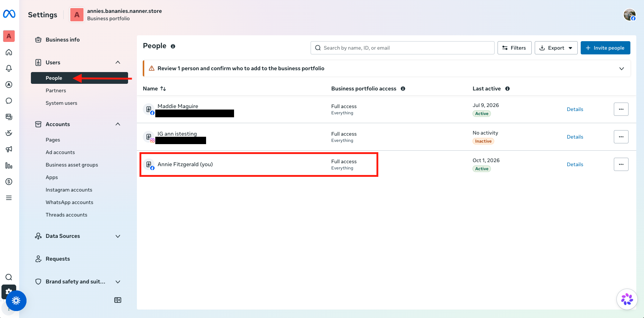Screen dimensions: 644x318
Task: Open Business asset groups
Action: (x=72, y=165)
